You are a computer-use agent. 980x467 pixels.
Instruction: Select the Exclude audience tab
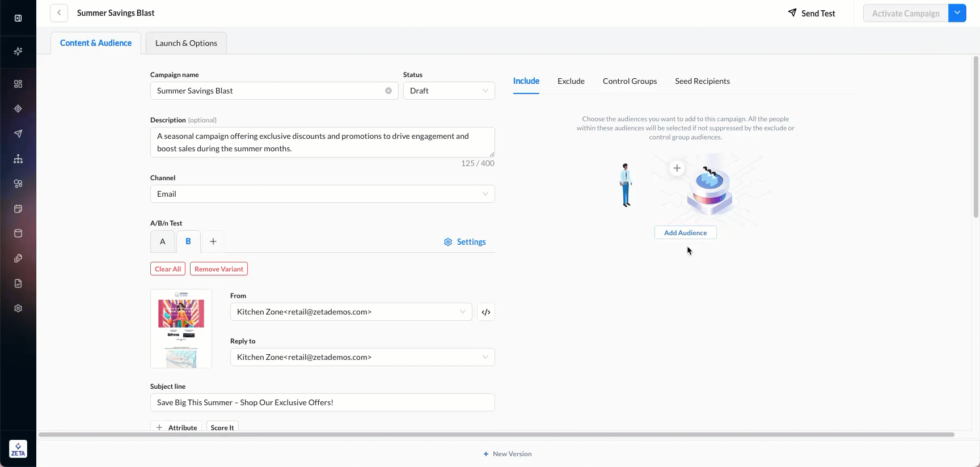point(571,81)
